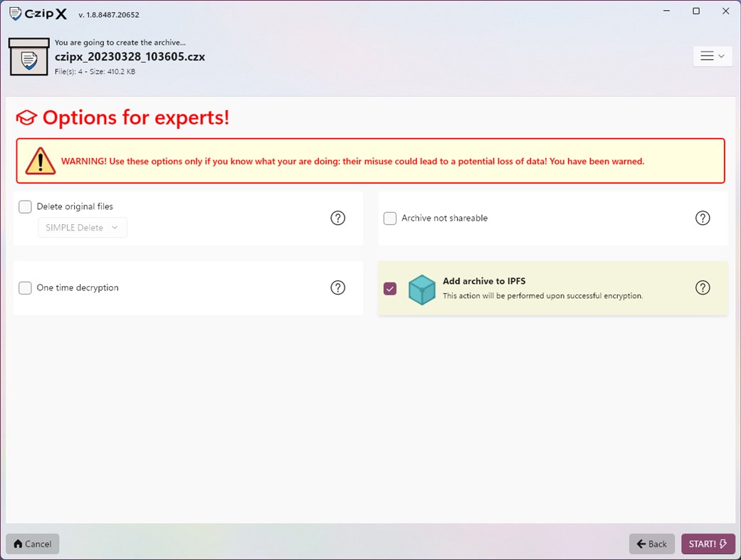Image resolution: width=741 pixels, height=560 pixels.
Task: Enable Delete original files
Action: tap(25, 206)
